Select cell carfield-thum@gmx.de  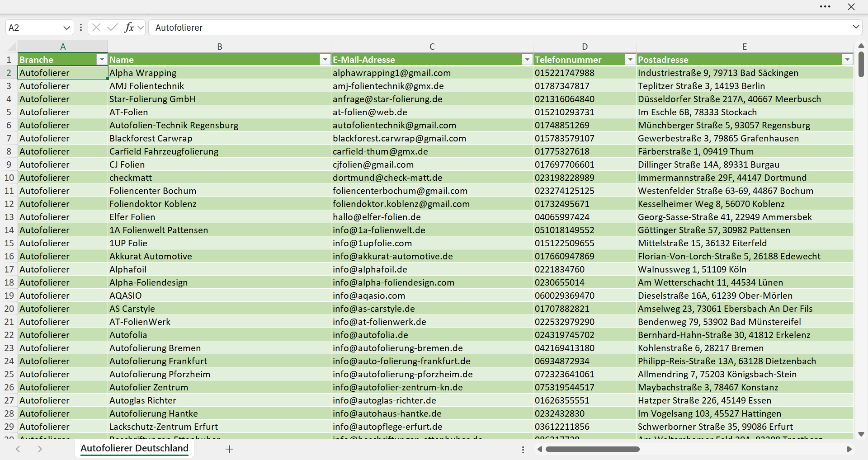click(432, 151)
